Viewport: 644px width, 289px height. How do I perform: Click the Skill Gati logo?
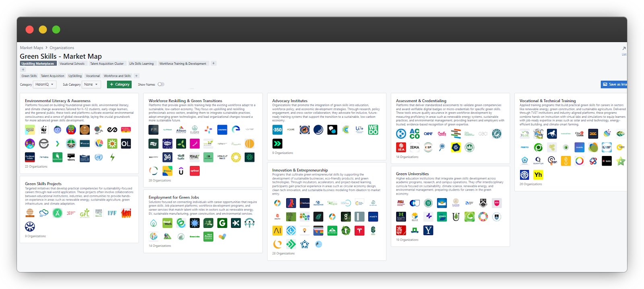click(x=181, y=157)
